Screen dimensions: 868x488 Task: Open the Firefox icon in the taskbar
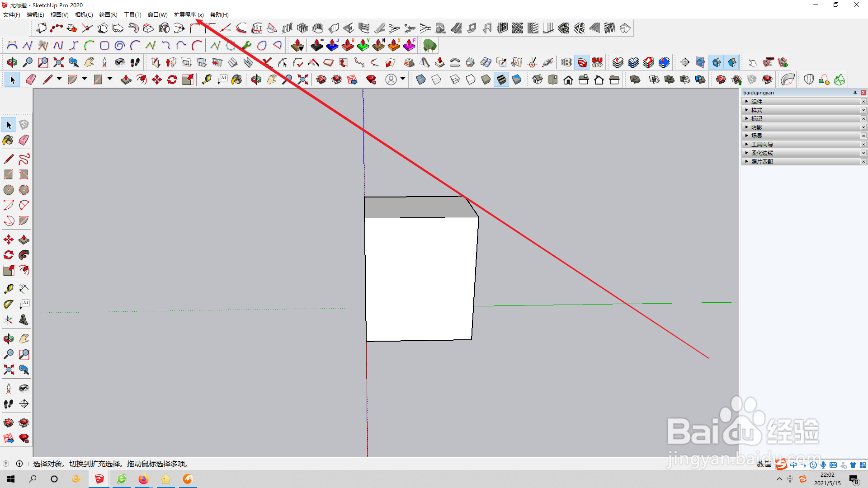[x=143, y=479]
